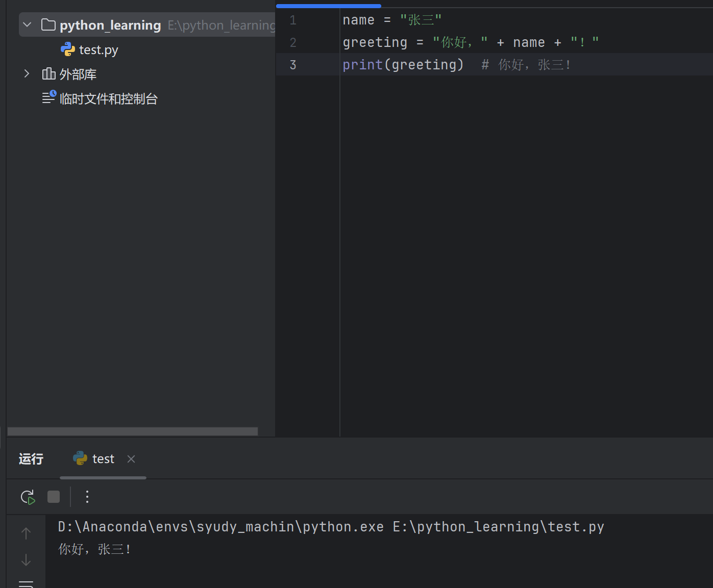The image size is (713, 588).
Task: Click the 临时文件和控制台 scratches icon
Action: 49,97
